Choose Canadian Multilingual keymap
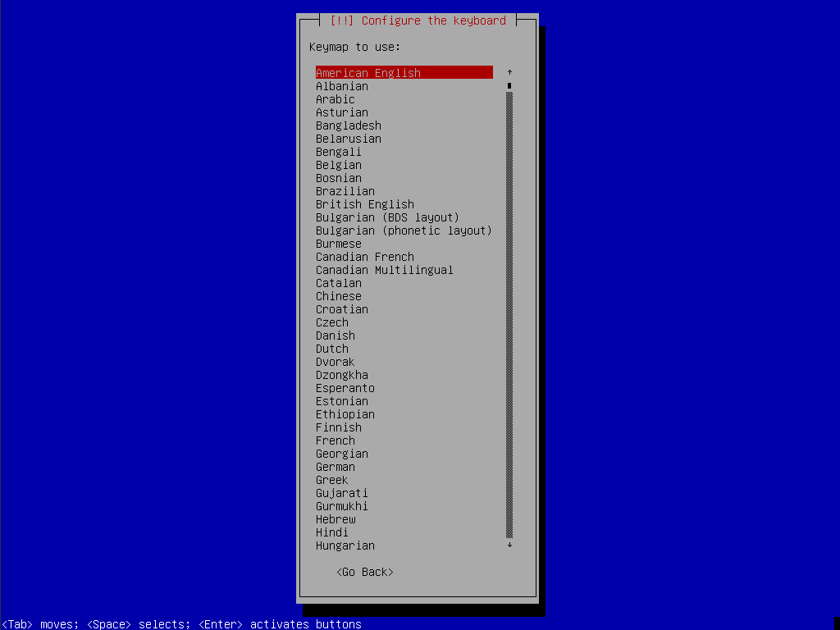 click(384, 269)
